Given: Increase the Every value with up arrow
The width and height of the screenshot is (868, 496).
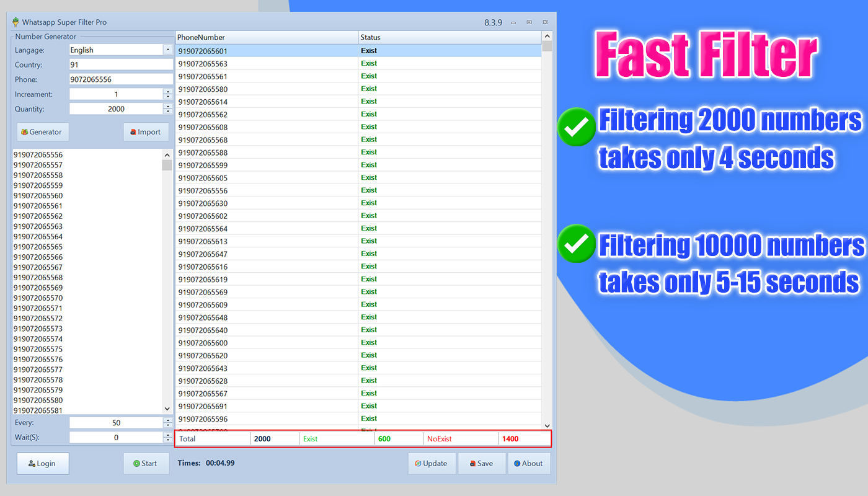Looking at the screenshot, I should [x=167, y=420].
